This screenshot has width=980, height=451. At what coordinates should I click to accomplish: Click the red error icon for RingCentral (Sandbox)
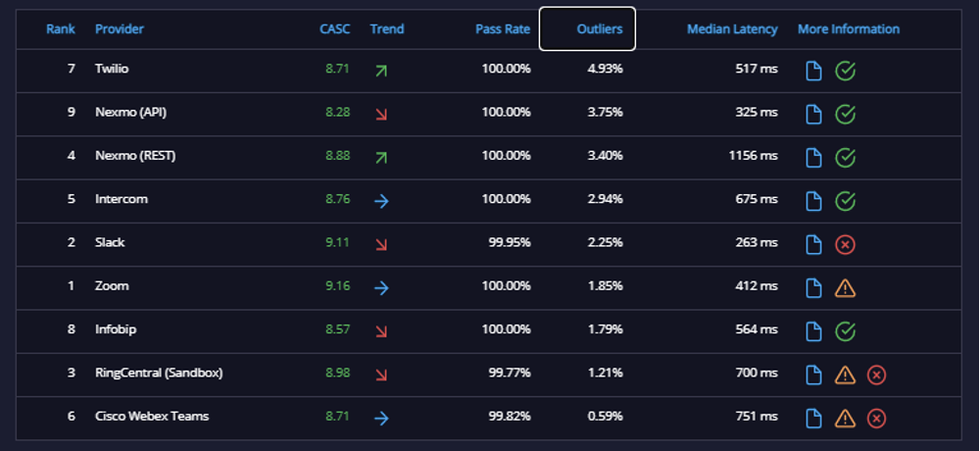(x=876, y=375)
